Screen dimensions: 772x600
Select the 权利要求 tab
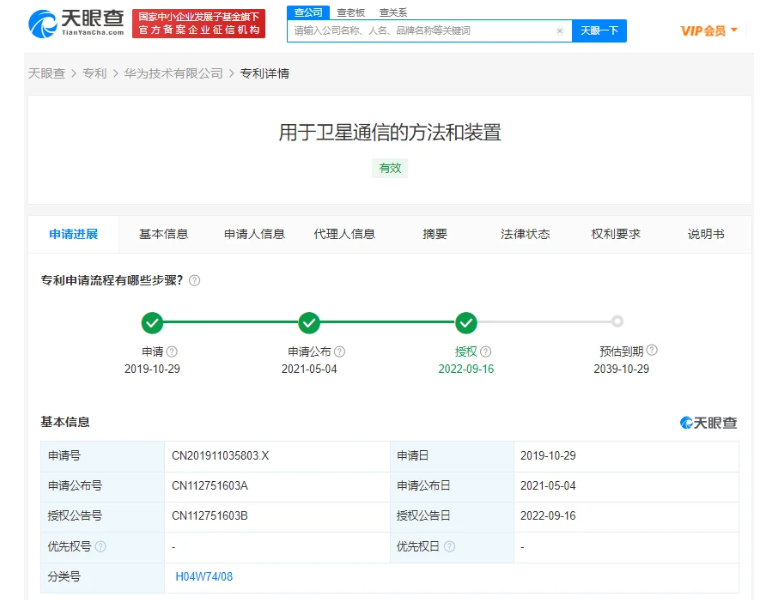pyautogui.click(x=615, y=234)
